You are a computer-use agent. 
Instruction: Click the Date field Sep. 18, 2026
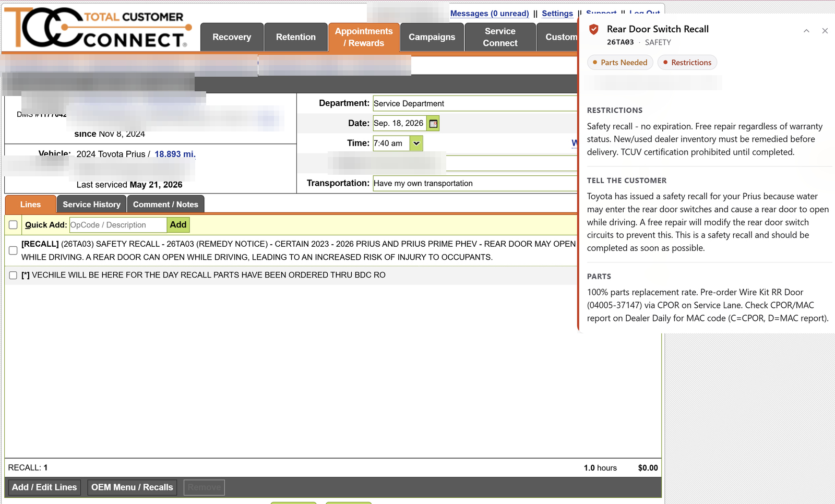(x=400, y=124)
